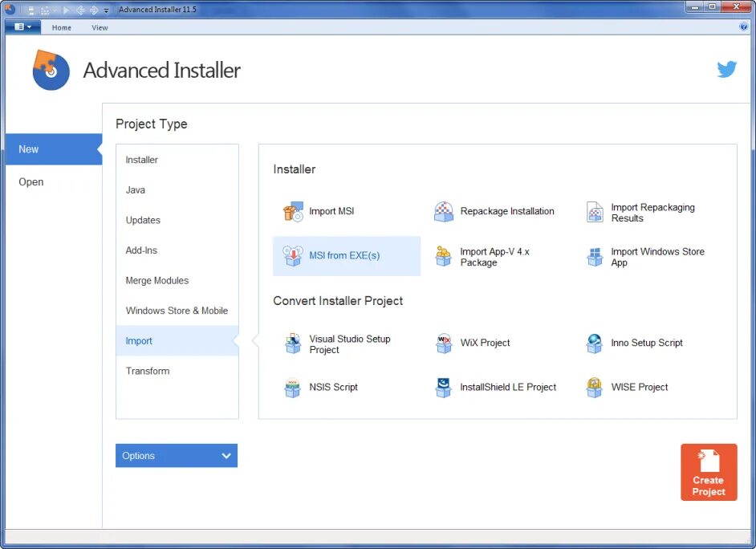Viewport: 756px width, 549px height.
Task: Open the Customize Quick Access Toolbar arrow
Action: coord(106,10)
